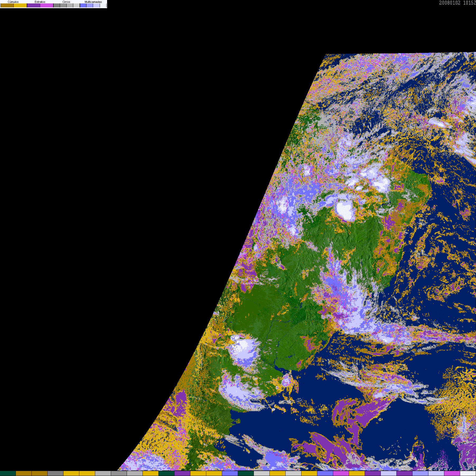The height and width of the screenshot is (476, 476).
Task: Select the magenta Estratos swatch
Action: 47,5
